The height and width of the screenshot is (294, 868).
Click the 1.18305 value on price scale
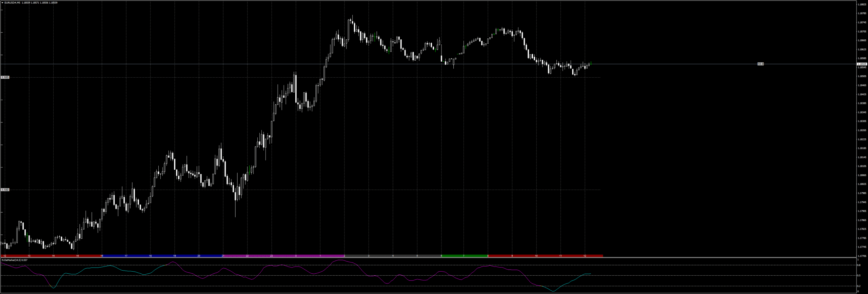point(862,121)
